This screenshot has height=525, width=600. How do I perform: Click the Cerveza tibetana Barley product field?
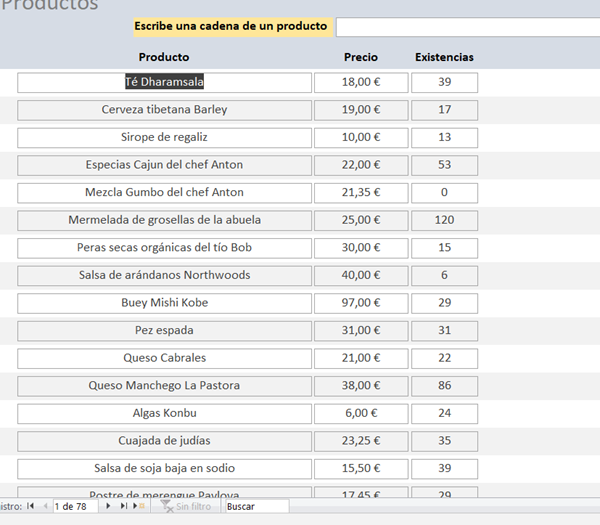pos(164,110)
